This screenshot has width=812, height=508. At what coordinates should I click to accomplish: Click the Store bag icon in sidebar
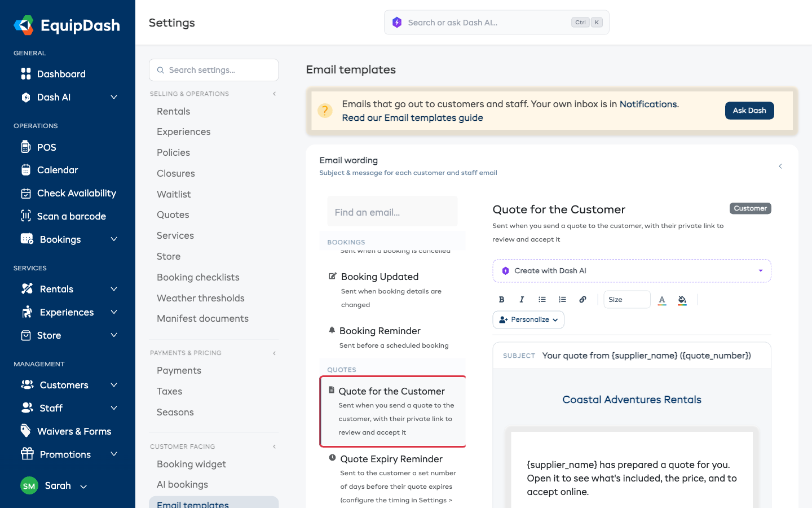pos(26,335)
